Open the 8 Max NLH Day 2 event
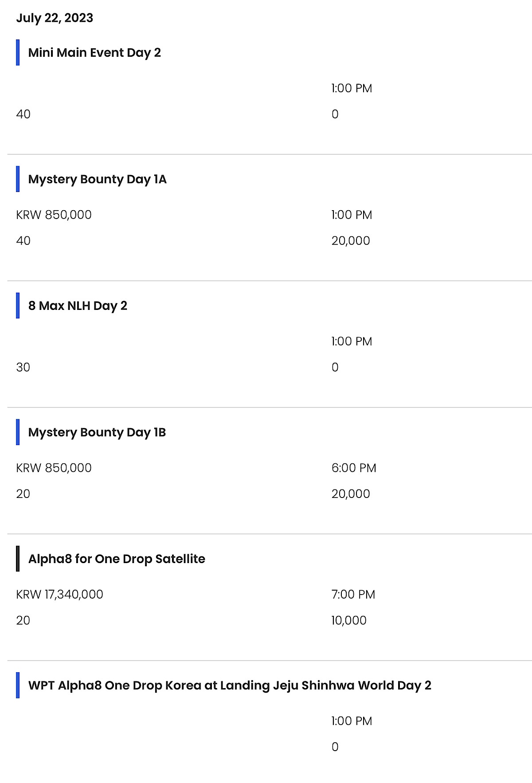This screenshot has width=532, height=783. (x=78, y=305)
